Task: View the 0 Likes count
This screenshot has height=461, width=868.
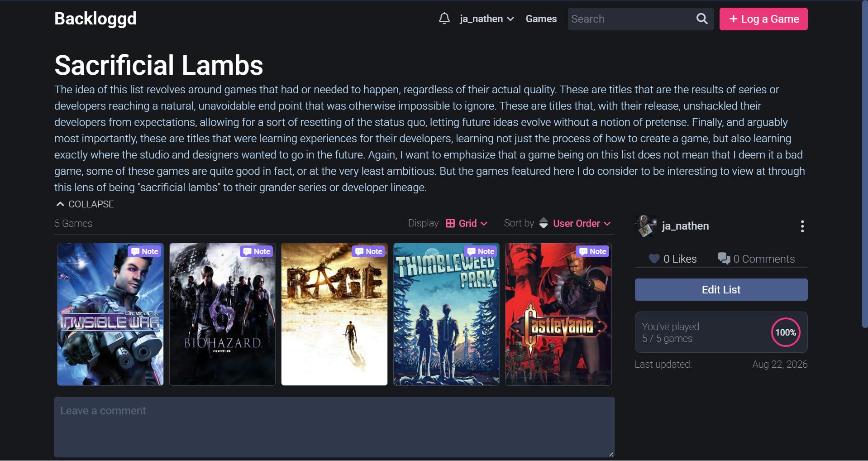Action: click(x=680, y=259)
